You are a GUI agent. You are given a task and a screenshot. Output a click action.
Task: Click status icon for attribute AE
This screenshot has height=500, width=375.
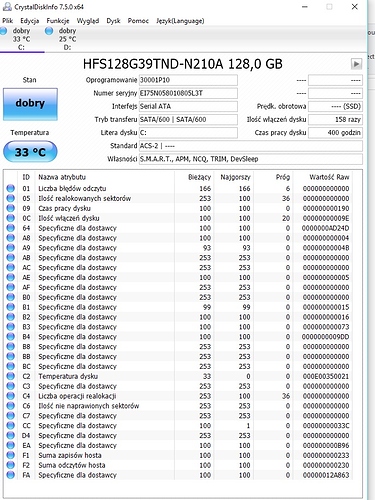coord(11,277)
